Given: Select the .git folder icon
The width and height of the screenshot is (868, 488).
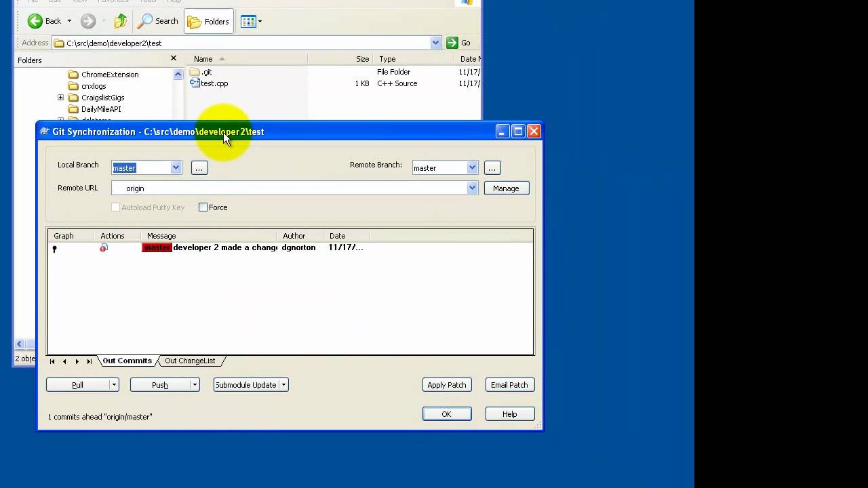Looking at the screenshot, I should (x=195, y=72).
